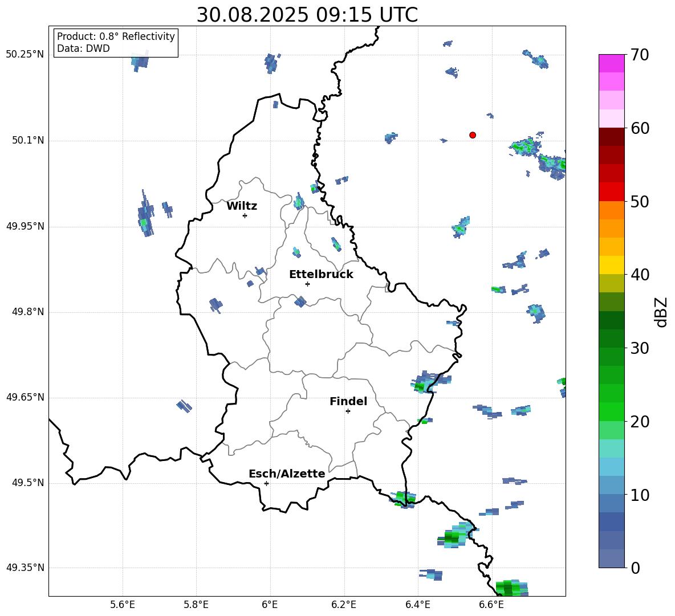Click the Esch/Alzette station label
675x616 pixels.
click(287, 474)
